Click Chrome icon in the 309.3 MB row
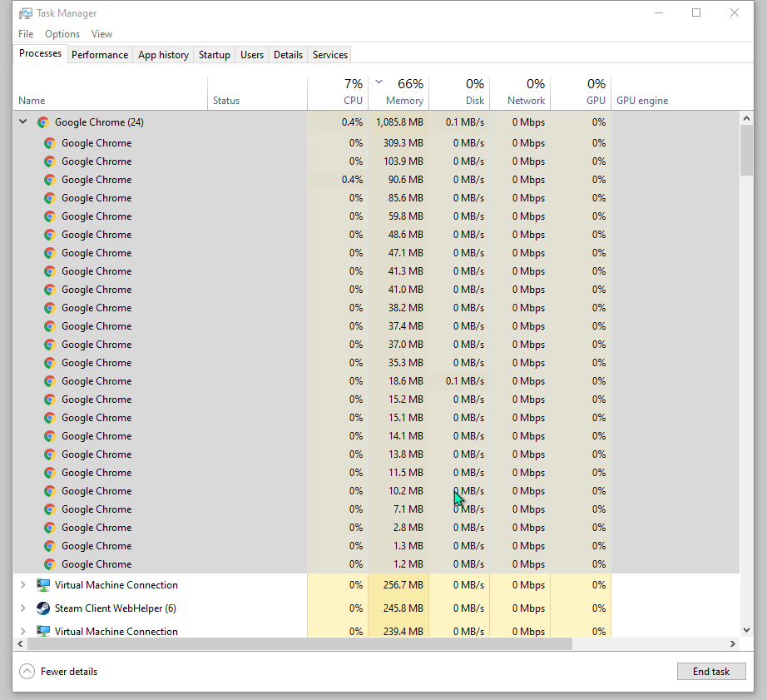The width and height of the screenshot is (767, 700). (49, 143)
